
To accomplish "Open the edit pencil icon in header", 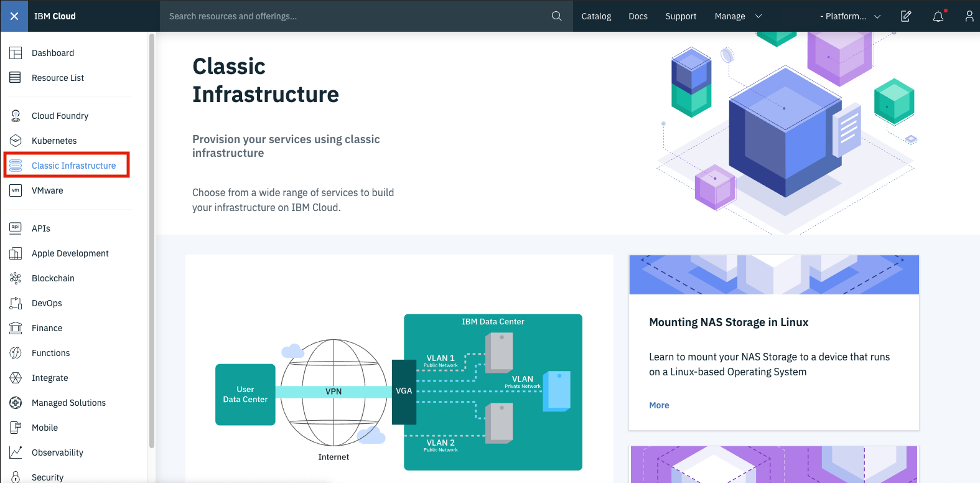I will (906, 16).
